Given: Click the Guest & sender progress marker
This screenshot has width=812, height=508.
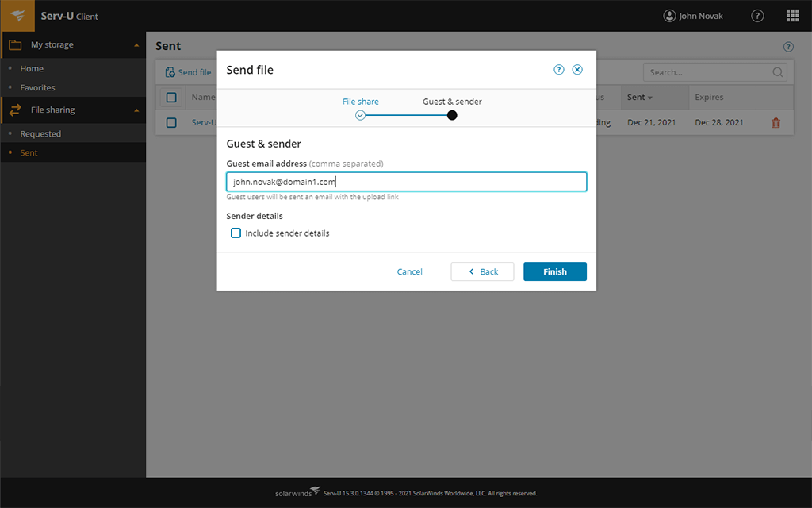Looking at the screenshot, I should (451, 115).
